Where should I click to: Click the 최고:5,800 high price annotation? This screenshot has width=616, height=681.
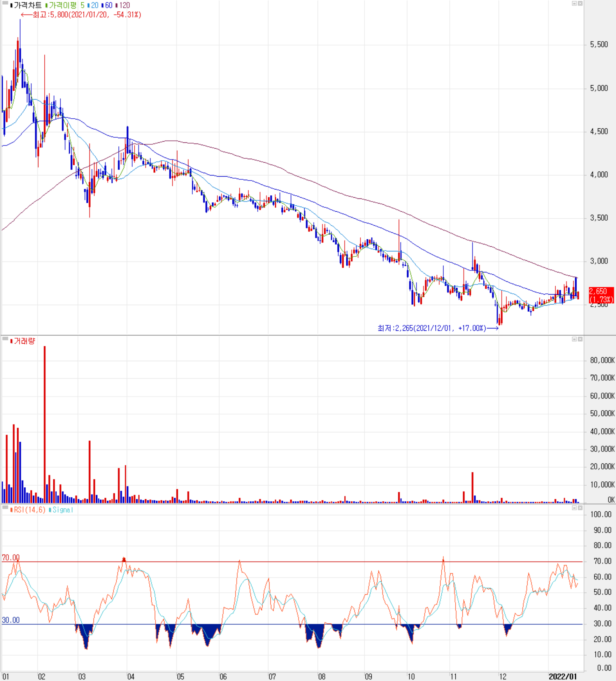click(81, 15)
